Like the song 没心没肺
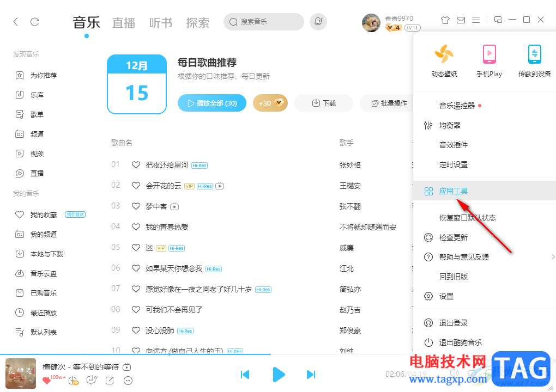556x392 pixels. coord(136,330)
